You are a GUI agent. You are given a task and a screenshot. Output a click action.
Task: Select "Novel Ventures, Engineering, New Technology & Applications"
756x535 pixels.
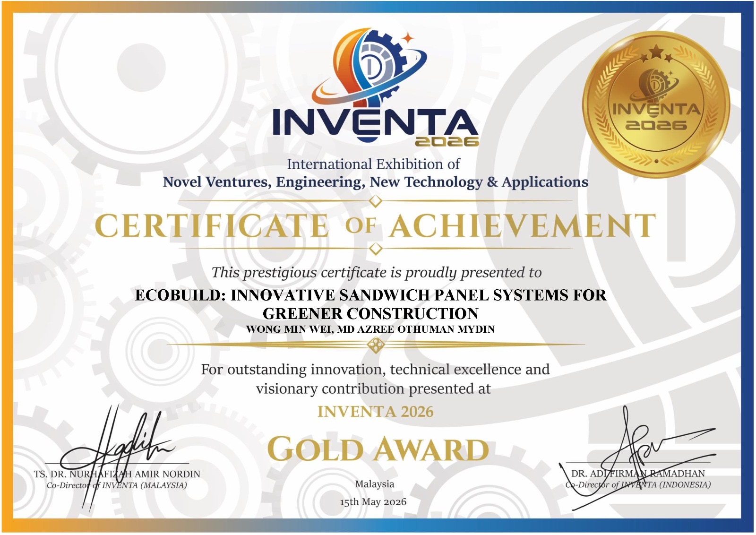pos(376,182)
